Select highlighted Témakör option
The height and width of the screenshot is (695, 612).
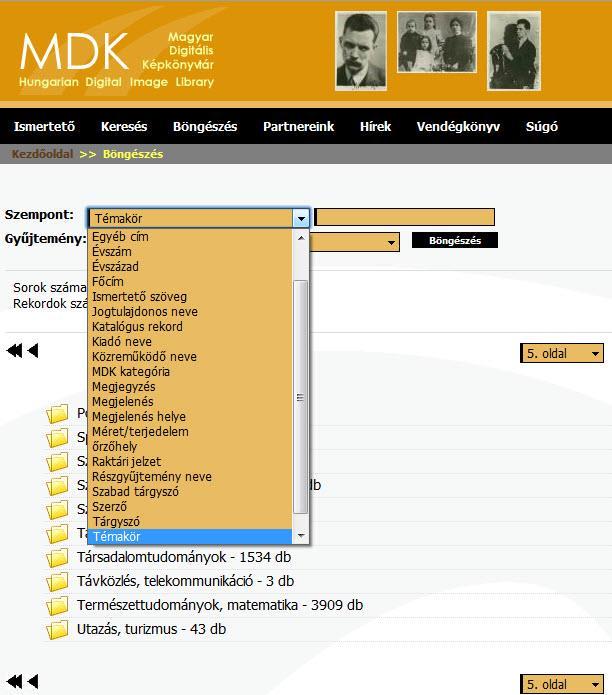[190, 537]
